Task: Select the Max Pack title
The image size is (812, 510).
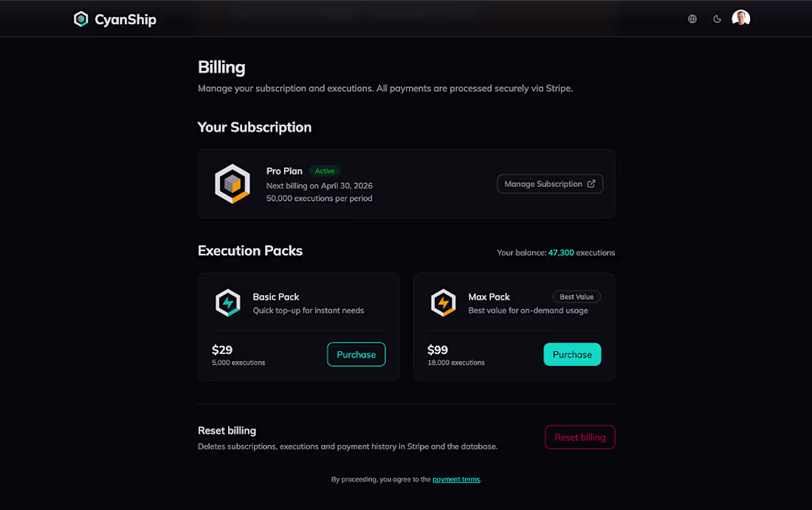Action: coord(489,297)
